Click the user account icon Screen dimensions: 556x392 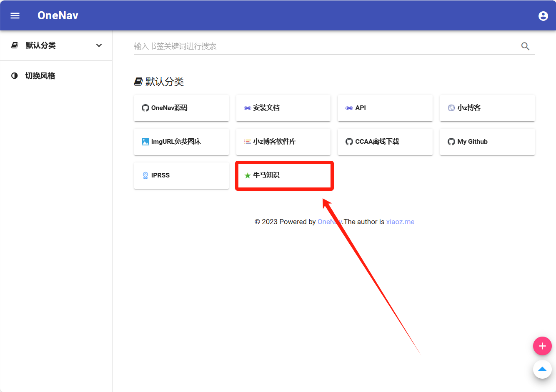(x=543, y=16)
